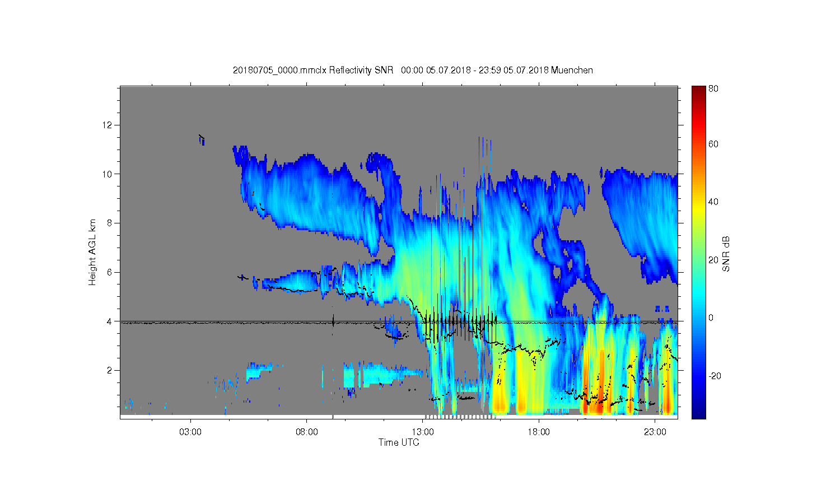The image size is (840, 504).
Task: Click the height tick label 6
Action: point(110,272)
